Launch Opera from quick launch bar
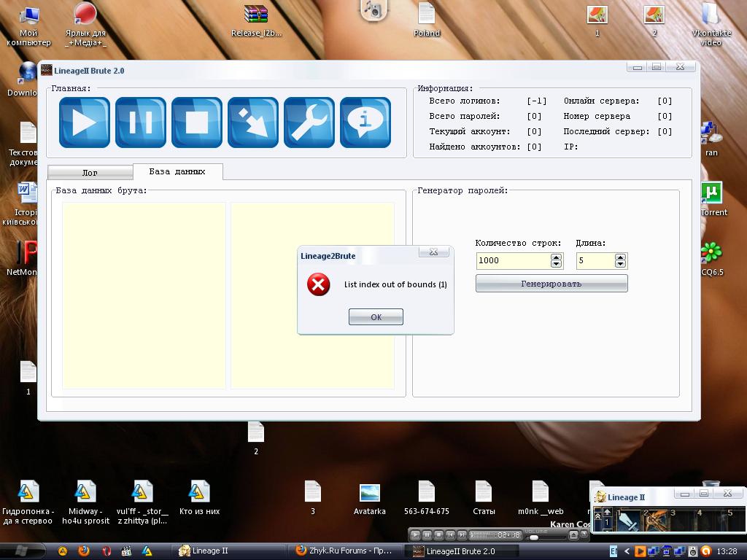The width and height of the screenshot is (747, 560). pyautogui.click(x=106, y=551)
